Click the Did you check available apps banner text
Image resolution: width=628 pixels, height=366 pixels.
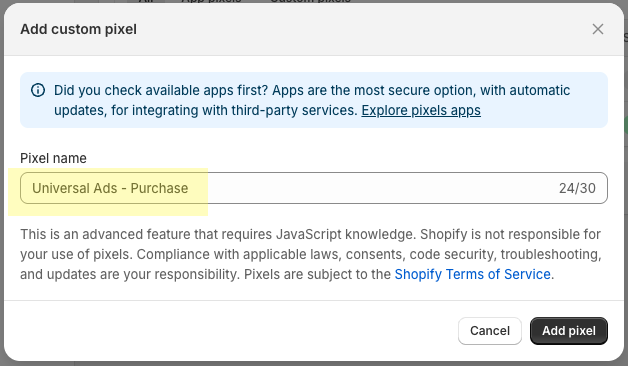[x=312, y=100]
